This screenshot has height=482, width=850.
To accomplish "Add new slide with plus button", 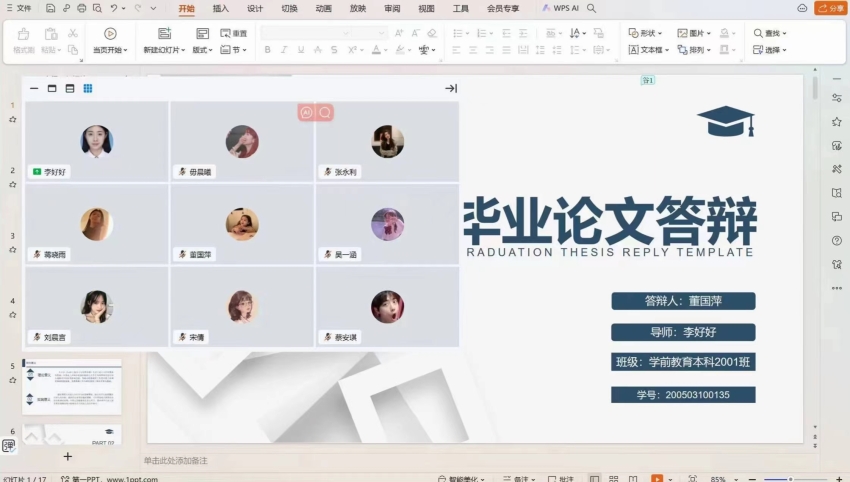I will coord(68,457).
